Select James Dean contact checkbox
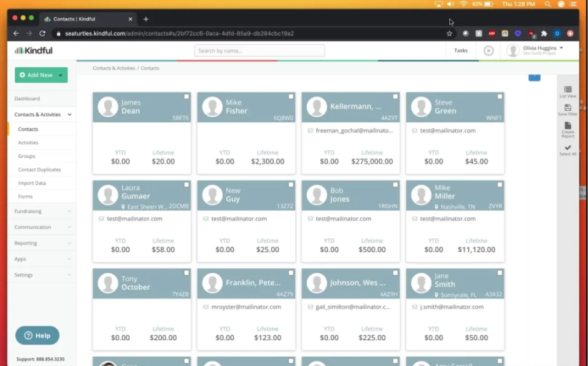 (x=187, y=96)
